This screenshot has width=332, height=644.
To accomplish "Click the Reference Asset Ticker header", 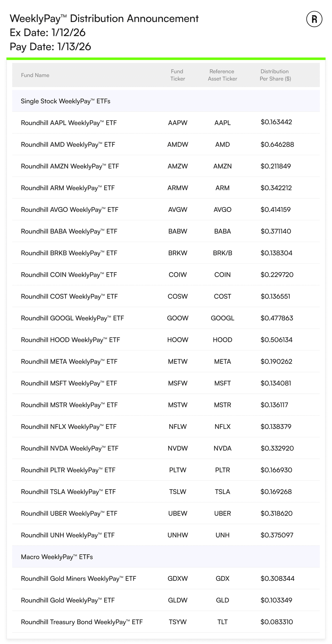I will click(x=222, y=75).
